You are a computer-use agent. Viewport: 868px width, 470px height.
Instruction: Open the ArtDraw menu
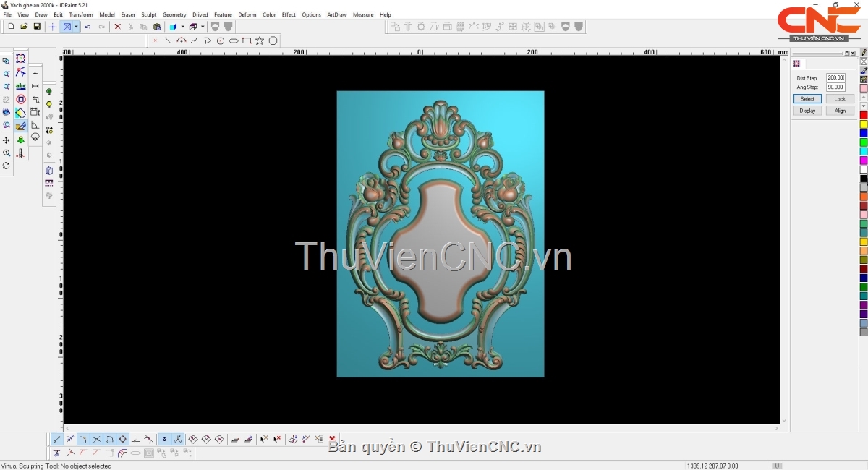click(x=336, y=14)
